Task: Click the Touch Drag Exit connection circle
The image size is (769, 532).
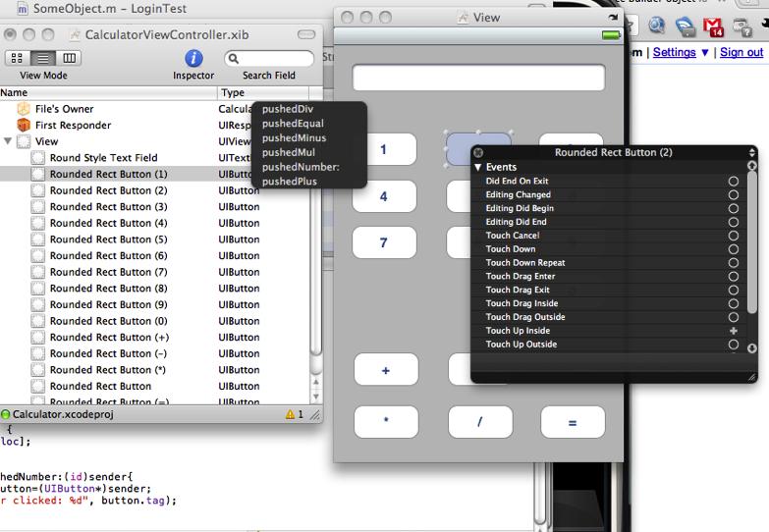Action: [x=734, y=290]
